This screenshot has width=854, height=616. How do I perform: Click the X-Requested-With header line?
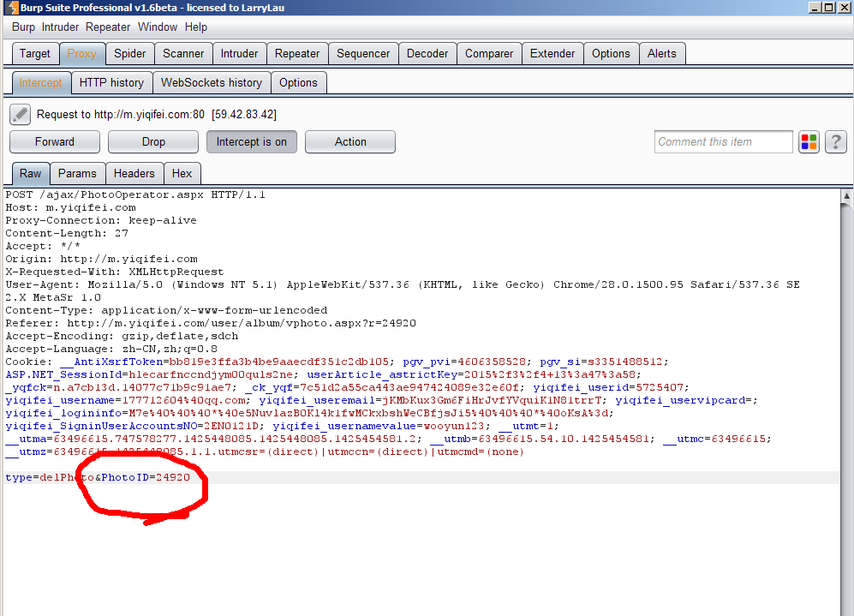click(x=115, y=272)
